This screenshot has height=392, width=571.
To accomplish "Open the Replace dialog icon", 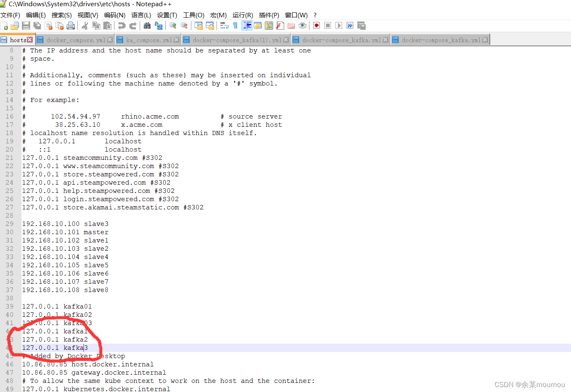I will click(x=158, y=26).
